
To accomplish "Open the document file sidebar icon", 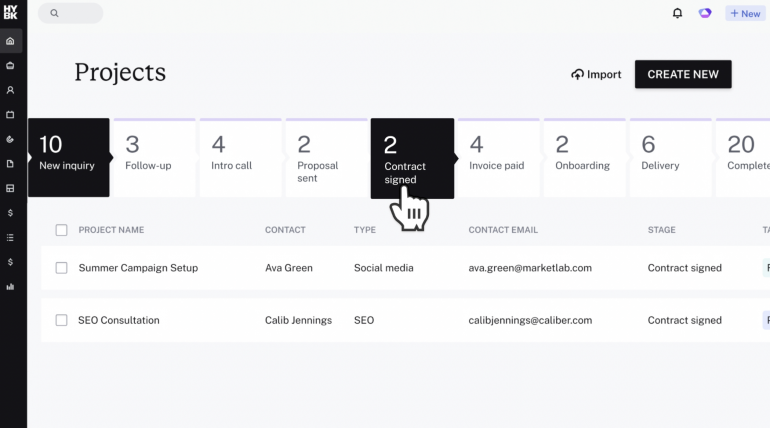I will pos(10,164).
